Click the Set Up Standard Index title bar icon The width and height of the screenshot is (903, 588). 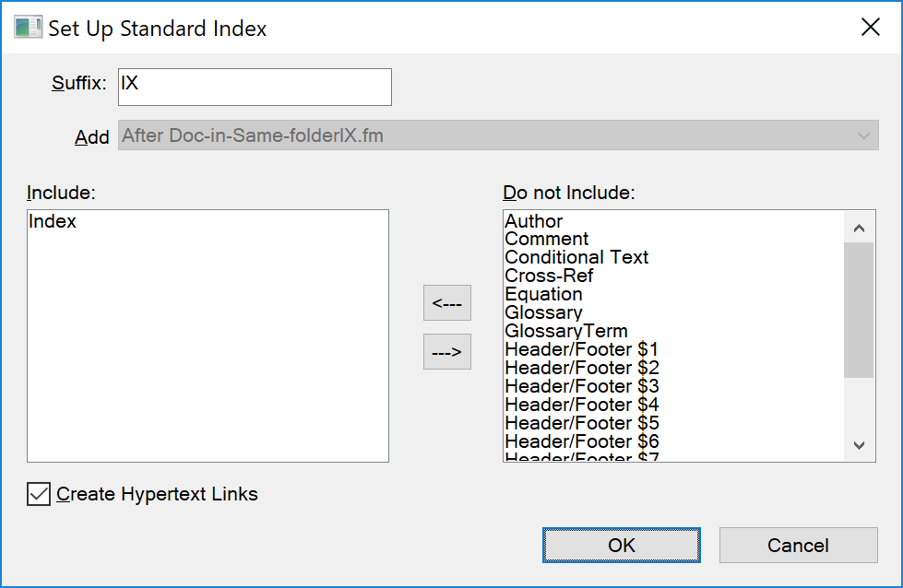click(27, 27)
